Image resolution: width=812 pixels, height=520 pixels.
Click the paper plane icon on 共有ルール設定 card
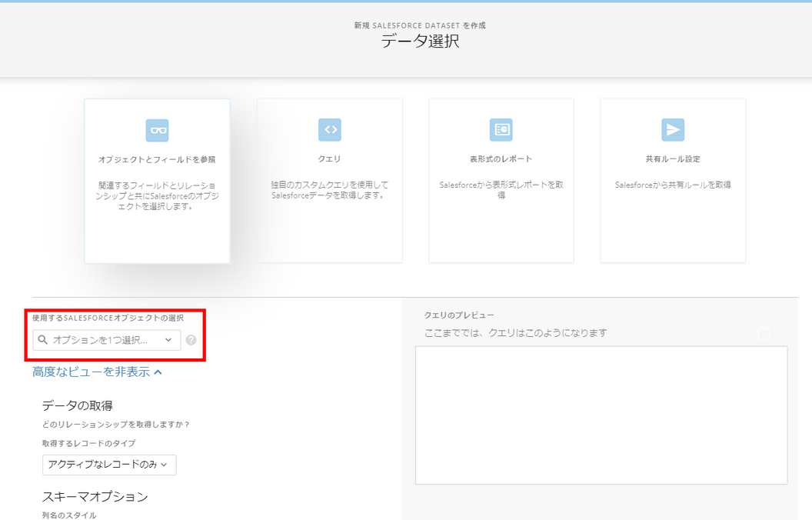[x=673, y=129]
